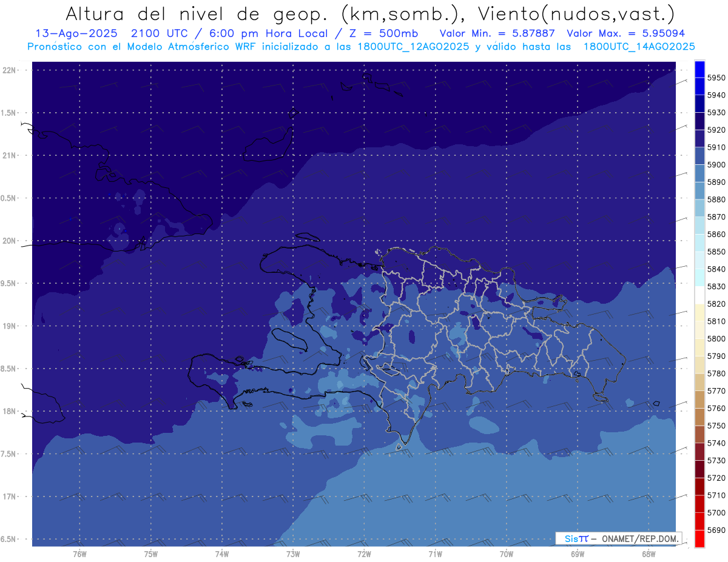Click the '5920' colorbar value label
The image size is (728, 562).
716,130
